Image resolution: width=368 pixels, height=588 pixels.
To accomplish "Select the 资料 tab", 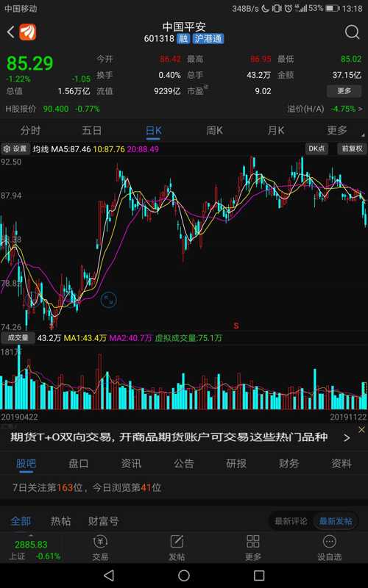I will click(x=341, y=464).
